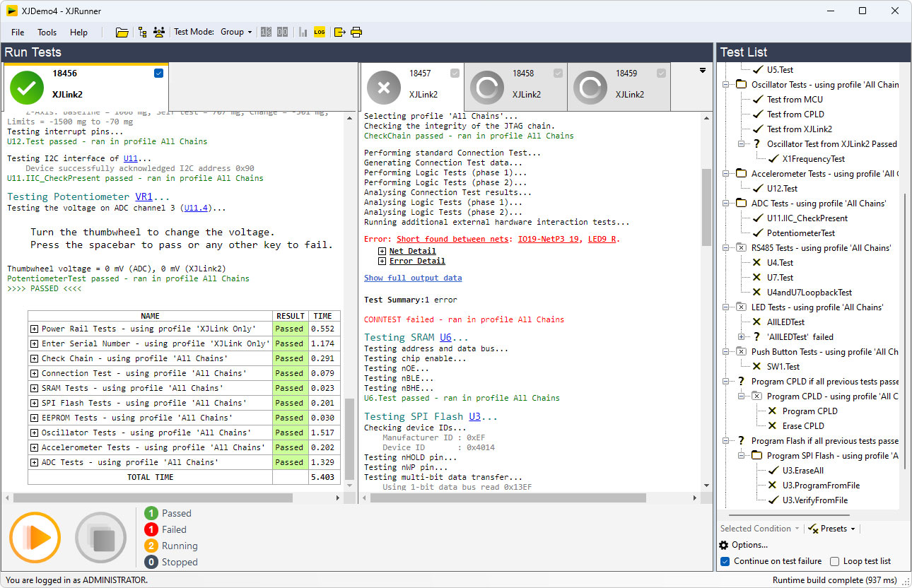This screenshot has width=912, height=588.
Task: Expand Power Rail Tests result row
Action: (34, 329)
